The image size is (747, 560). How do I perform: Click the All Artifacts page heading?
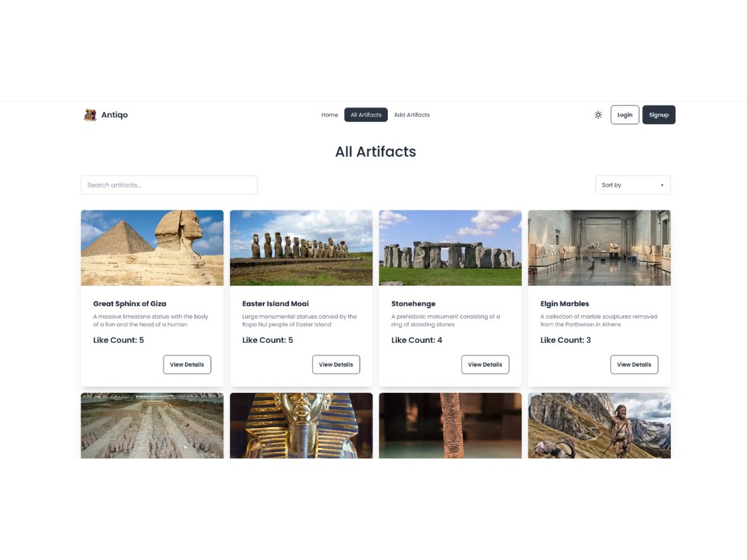[x=376, y=152]
